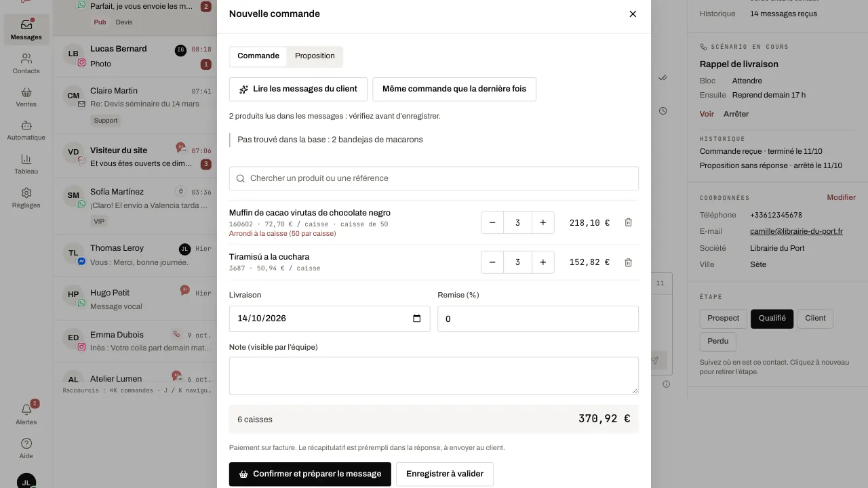
Task: Open Contacts in the sidebar
Action: (26, 64)
